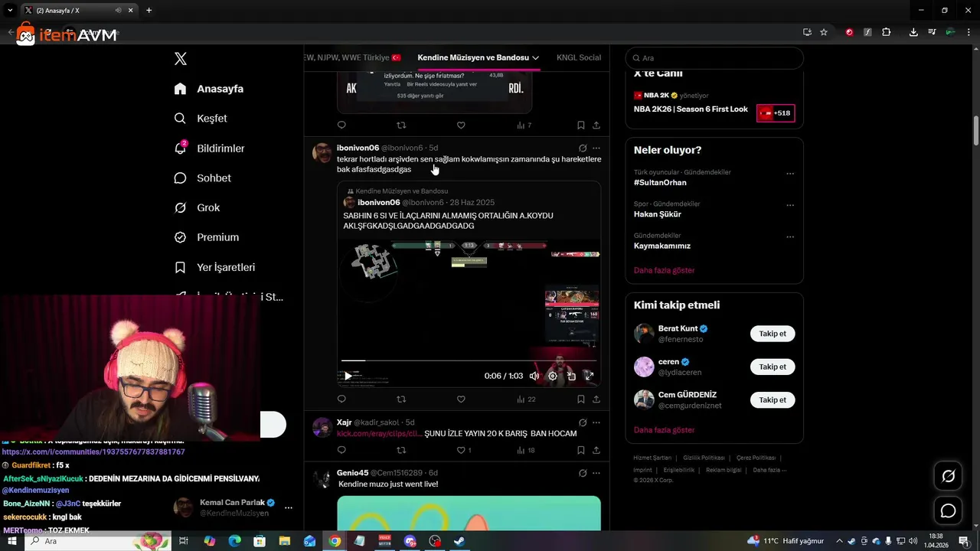Screen dimensions: 980x551
Task: Open floating Grok button
Action: click(948, 476)
